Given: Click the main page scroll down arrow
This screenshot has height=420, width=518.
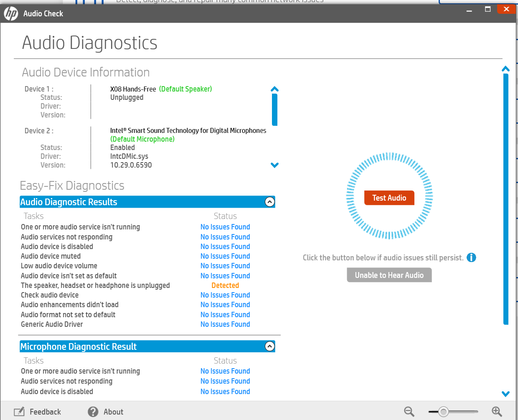Looking at the screenshot, I should 505,394.
